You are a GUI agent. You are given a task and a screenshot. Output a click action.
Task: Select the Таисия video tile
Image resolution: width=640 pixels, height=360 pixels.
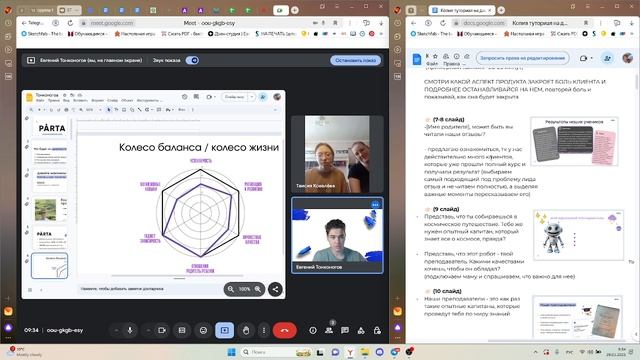337,154
